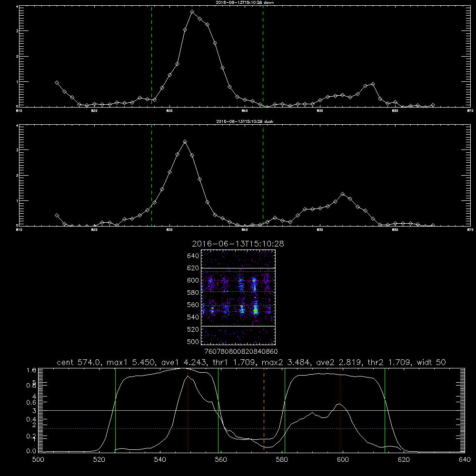This screenshot has height=476, width=476.
Task: Click x-axis label '540' of bottom plot
Action: (160, 460)
